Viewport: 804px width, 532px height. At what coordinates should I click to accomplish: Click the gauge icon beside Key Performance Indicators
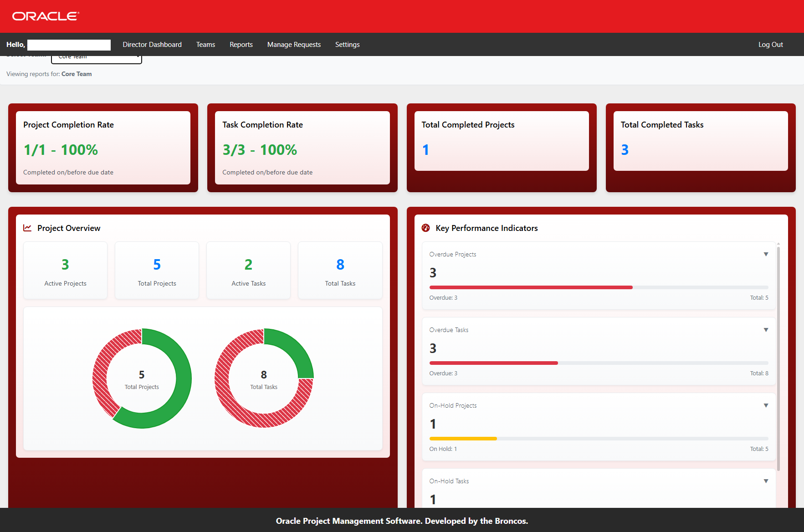pos(425,228)
